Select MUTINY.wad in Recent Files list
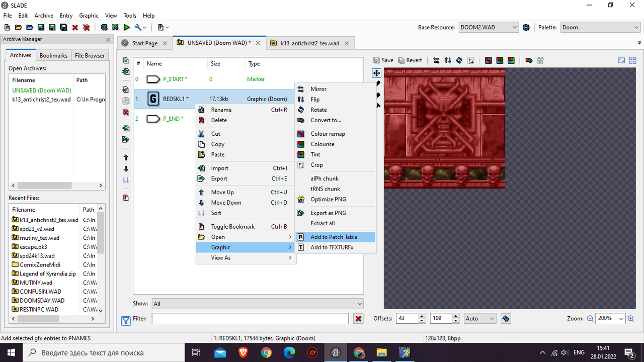Image resolution: width=644 pixels, height=362 pixels. 36,283
